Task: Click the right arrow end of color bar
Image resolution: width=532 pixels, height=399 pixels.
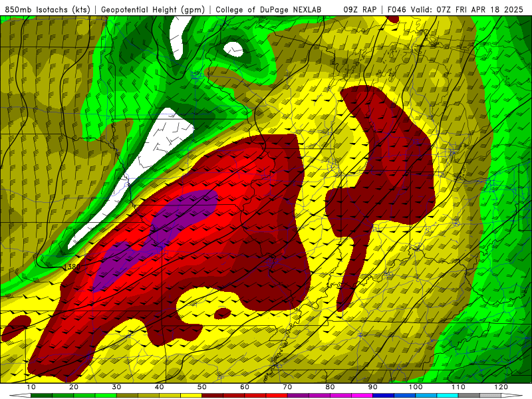Action: click(512, 396)
